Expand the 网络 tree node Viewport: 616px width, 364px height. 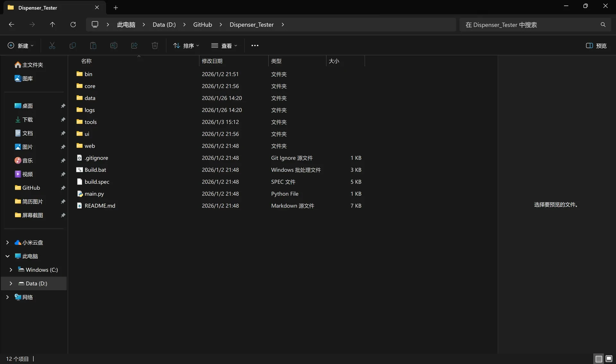pyautogui.click(x=7, y=297)
